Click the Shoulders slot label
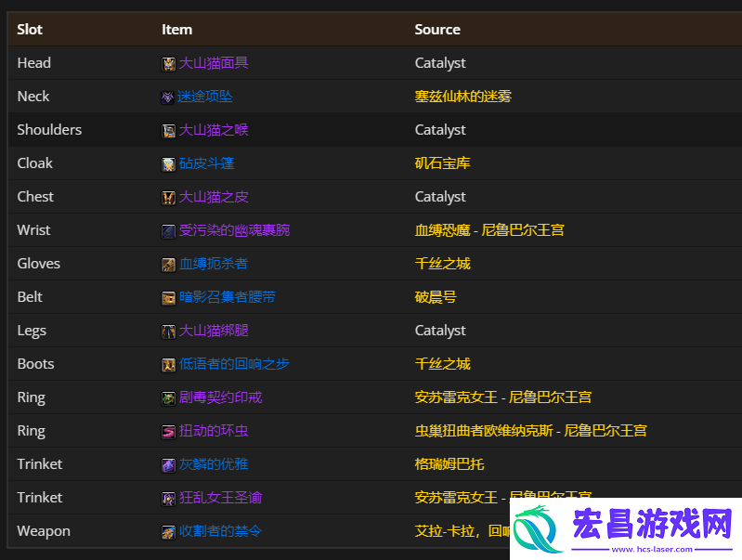Image resolution: width=742 pixels, height=560 pixels. (x=49, y=130)
